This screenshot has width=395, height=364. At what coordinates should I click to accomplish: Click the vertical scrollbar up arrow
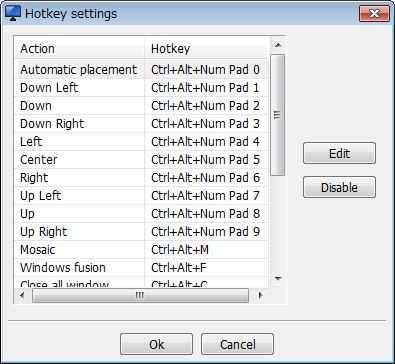[x=278, y=45]
